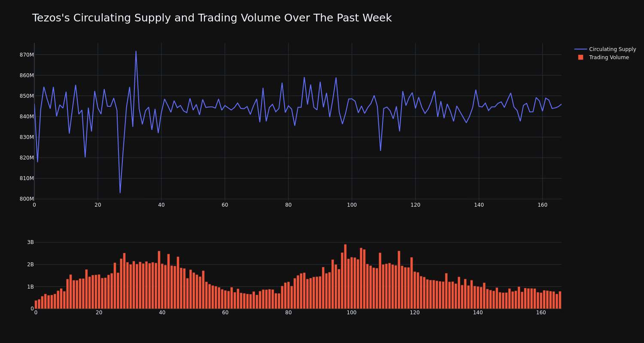Click the blue Circulating Supply legend line
This screenshot has width=644, height=343.
(580, 49)
